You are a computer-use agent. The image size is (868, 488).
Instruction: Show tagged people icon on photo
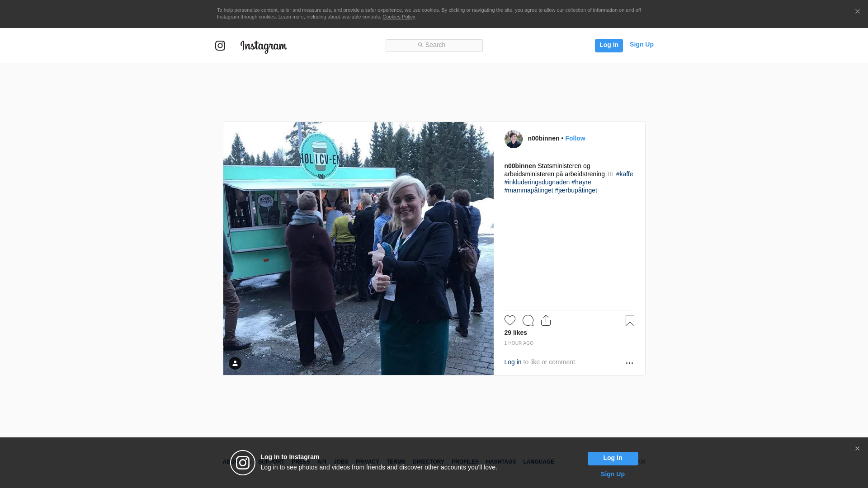pos(235,363)
